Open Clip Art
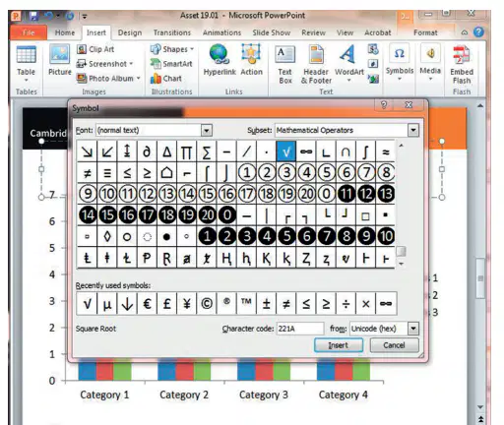This screenshot has width=504, height=425. point(95,49)
